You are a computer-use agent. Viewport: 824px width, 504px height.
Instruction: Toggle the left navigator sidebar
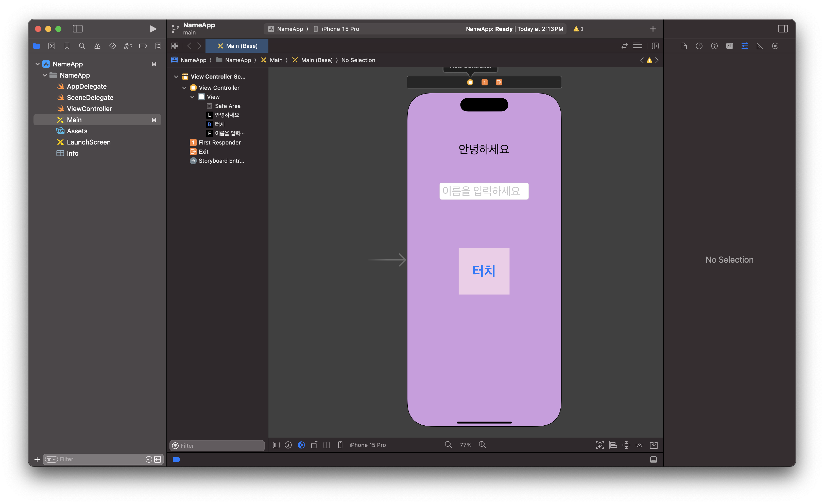pos(78,29)
